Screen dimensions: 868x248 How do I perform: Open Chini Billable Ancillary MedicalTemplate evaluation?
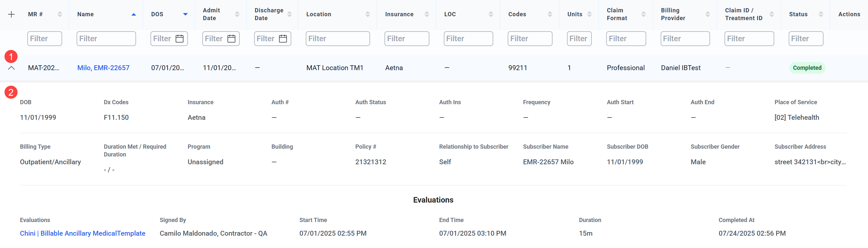coord(83,233)
